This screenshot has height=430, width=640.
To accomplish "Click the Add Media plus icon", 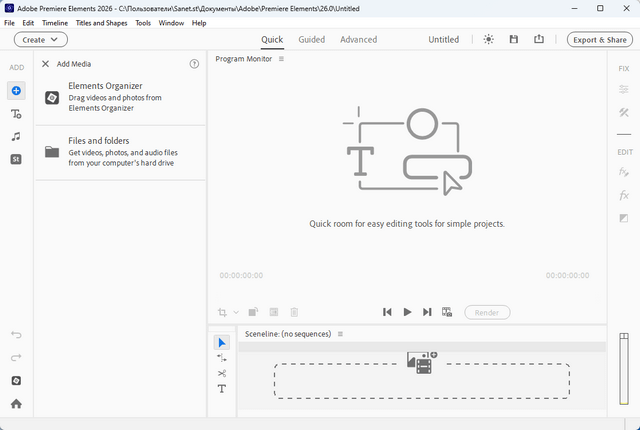I will (16, 91).
